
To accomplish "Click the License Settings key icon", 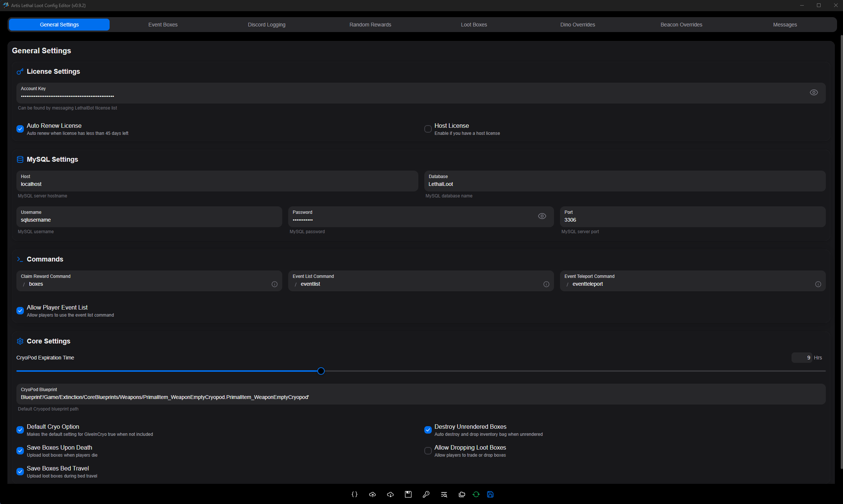I will [x=20, y=72].
